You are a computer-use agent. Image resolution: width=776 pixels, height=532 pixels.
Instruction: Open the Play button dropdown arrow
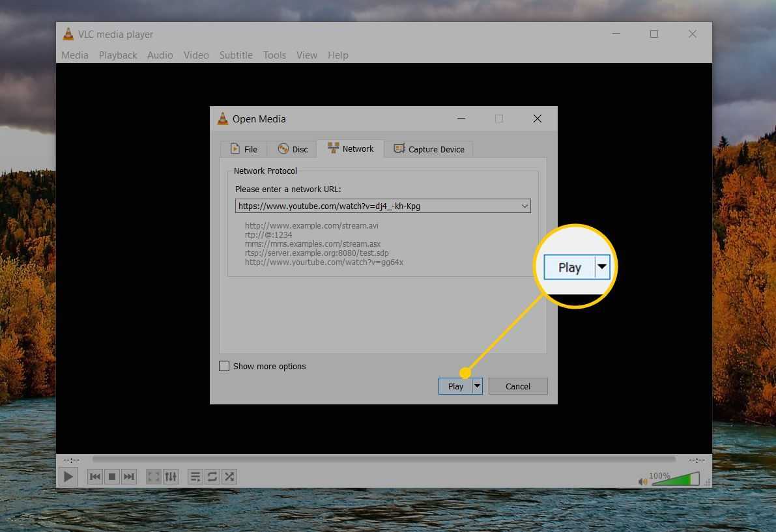(477, 386)
